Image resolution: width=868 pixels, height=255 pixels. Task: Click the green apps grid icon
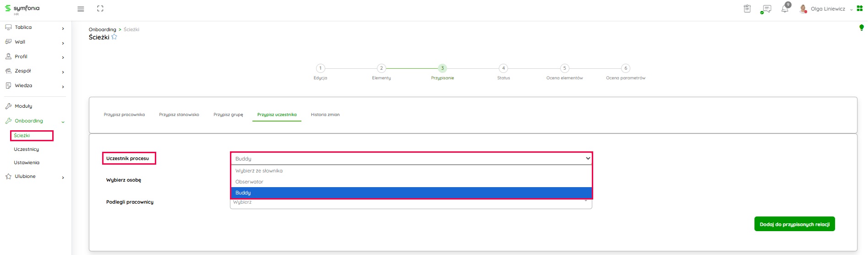(x=860, y=9)
